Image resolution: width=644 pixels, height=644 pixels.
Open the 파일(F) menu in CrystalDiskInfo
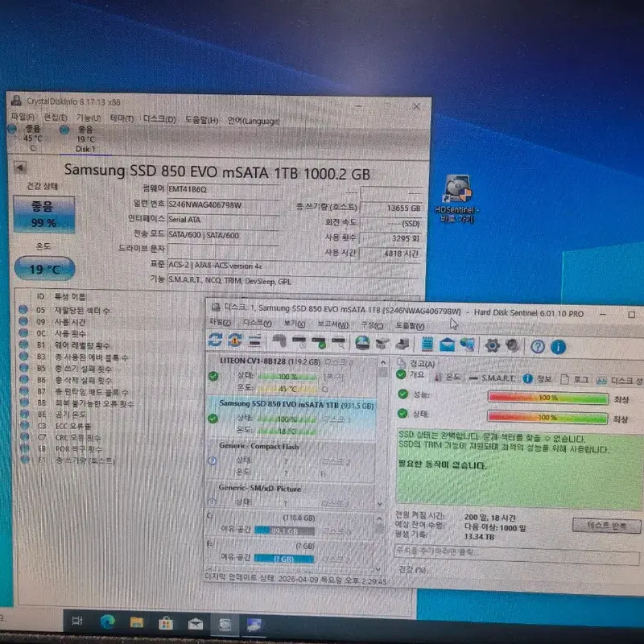(x=23, y=117)
